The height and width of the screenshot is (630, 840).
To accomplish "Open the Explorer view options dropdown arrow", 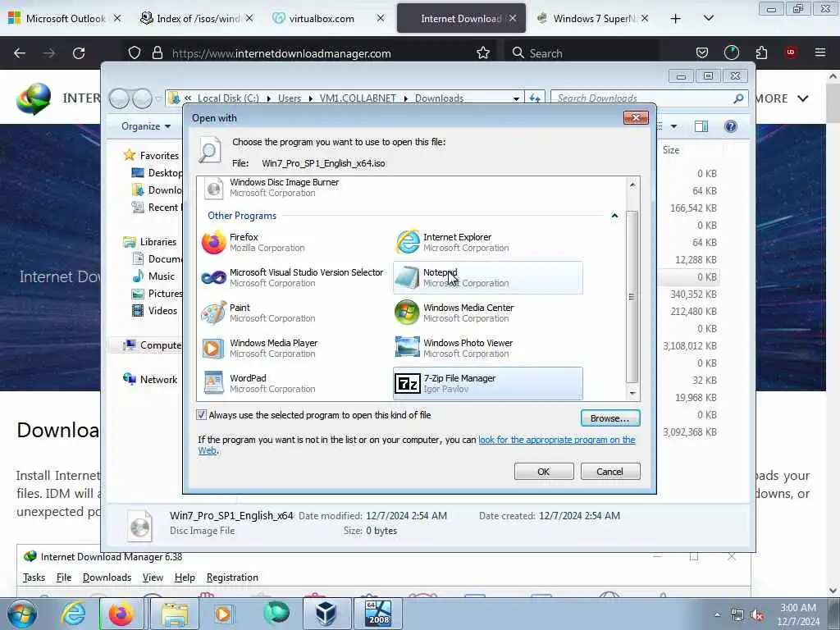I will tap(673, 126).
